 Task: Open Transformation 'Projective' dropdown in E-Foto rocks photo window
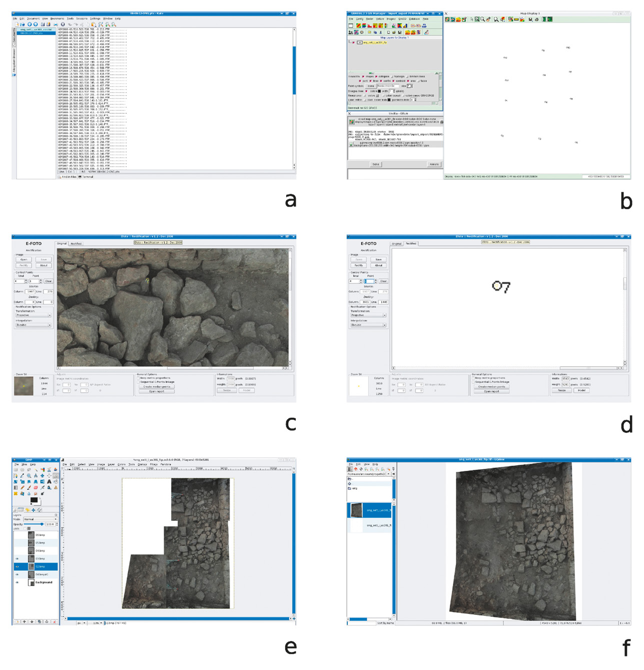(34, 315)
